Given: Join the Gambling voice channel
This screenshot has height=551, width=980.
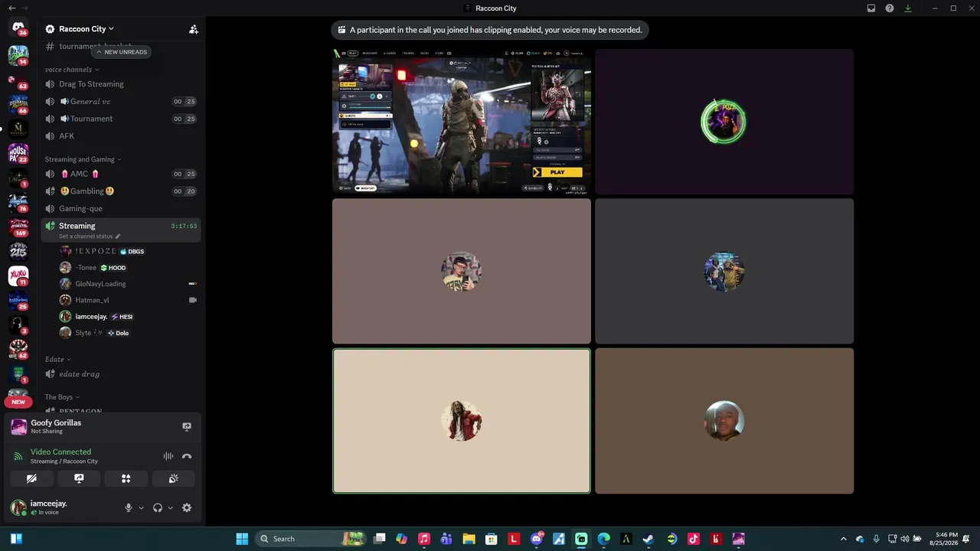Looking at the screenshot, I should 121,191.
